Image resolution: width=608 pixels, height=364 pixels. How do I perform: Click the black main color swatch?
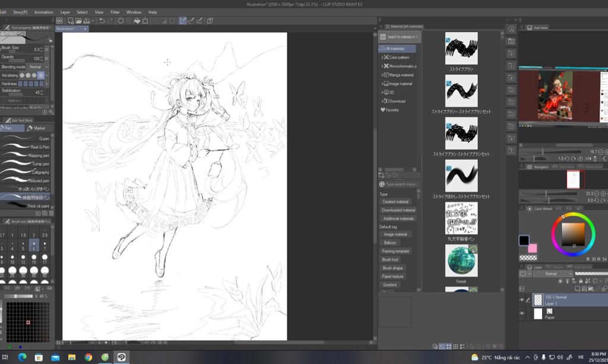point(524,240)
